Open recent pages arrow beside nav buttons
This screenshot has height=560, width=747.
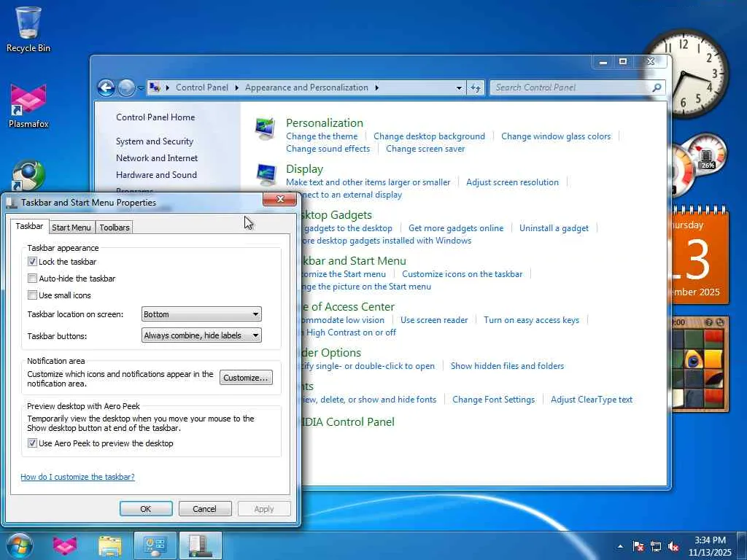140,87
